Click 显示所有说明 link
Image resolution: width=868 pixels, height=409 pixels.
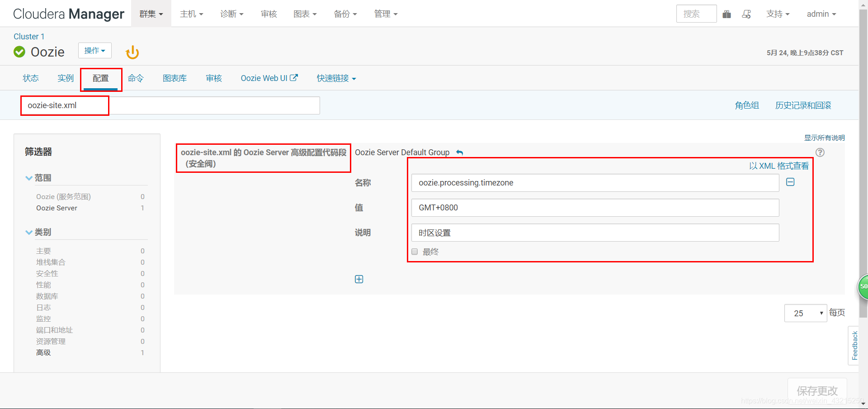pos(825,138)
